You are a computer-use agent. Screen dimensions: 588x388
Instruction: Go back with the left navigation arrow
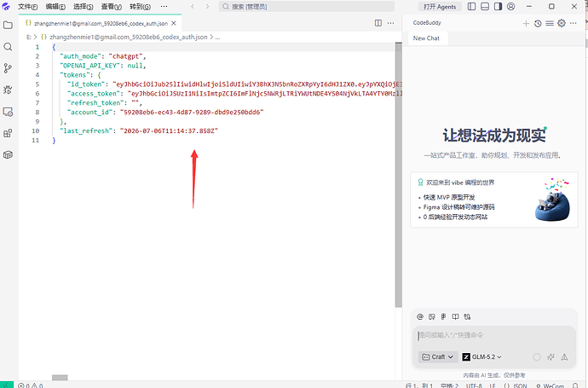pyautogui.click(x=193, y=6)
